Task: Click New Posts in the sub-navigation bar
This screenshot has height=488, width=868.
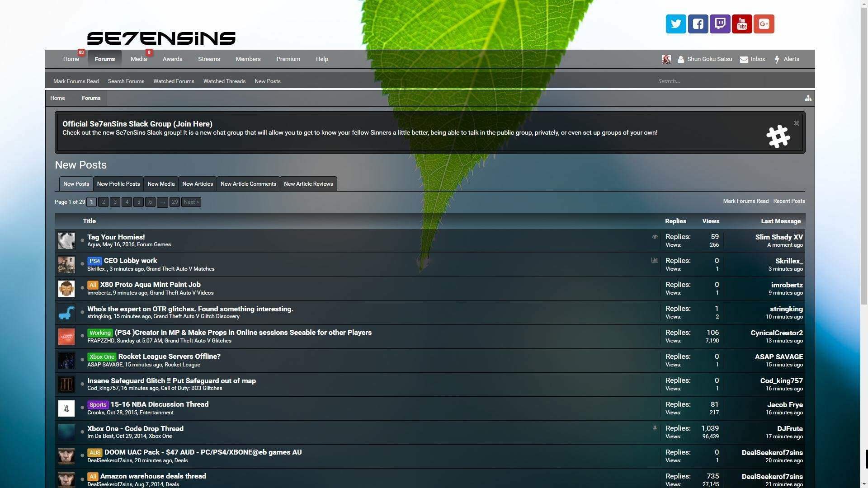Action: click(268, 81)
